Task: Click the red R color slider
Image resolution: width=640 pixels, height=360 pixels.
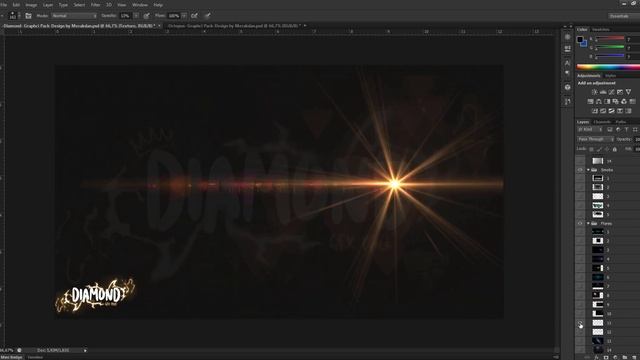Action: tap(610, 39)
